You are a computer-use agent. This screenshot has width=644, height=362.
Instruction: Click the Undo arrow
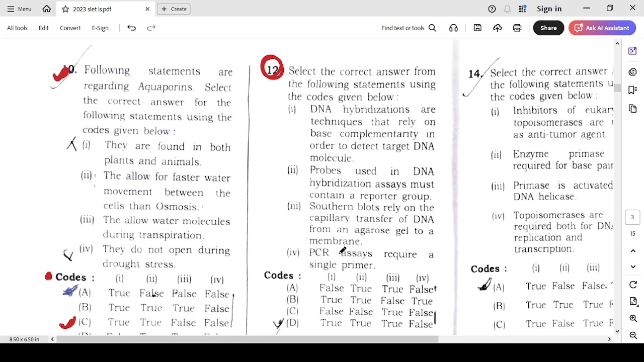click(x=131, y=28)
